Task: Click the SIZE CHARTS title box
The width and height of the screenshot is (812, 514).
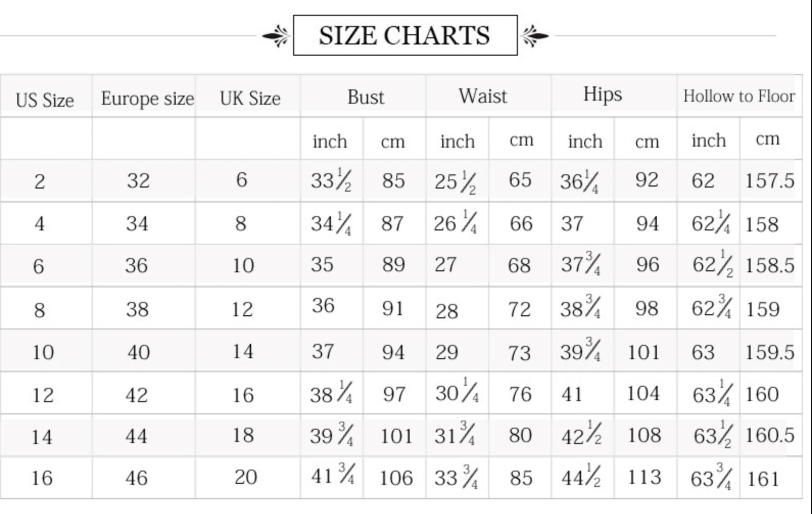Action: pos(405,35)
